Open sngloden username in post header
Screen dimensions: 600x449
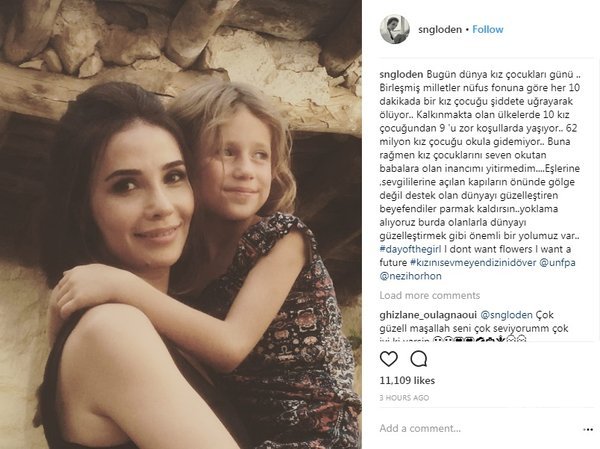[440, 29]
